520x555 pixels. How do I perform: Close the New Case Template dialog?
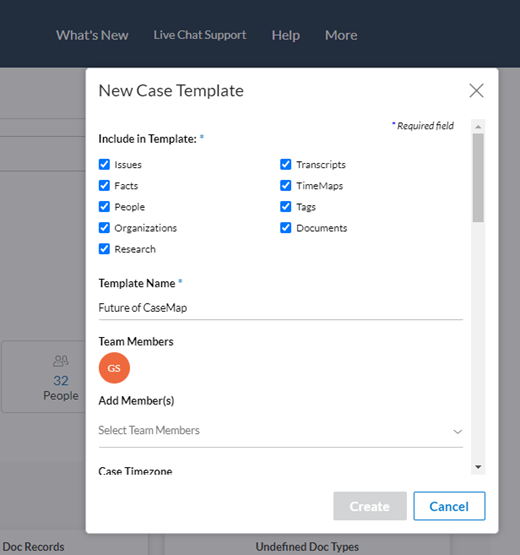476,91
